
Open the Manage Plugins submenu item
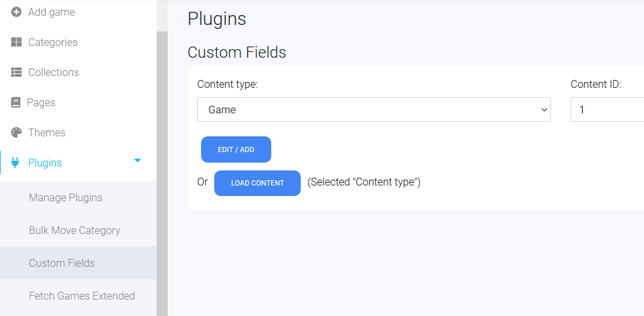pyautogui.click(x=66, y=197)
